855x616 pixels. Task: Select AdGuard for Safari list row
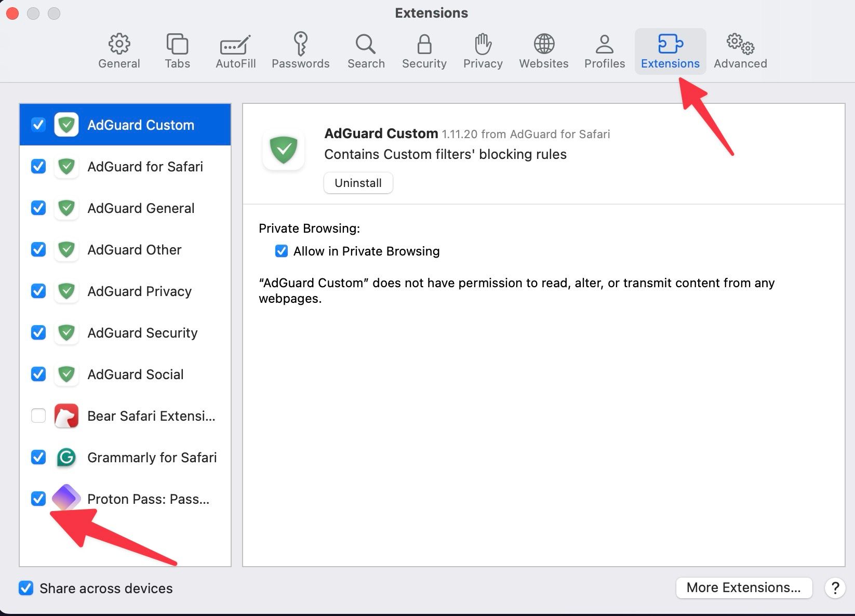(x=125, y=166)
